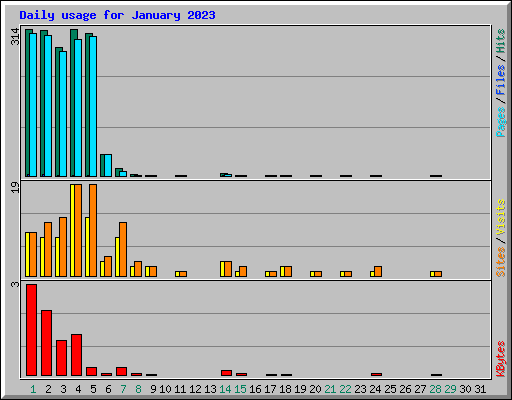Select the red KBytes bar for day 4
Viewport: 512px width, 400px height.
[76, 355]
